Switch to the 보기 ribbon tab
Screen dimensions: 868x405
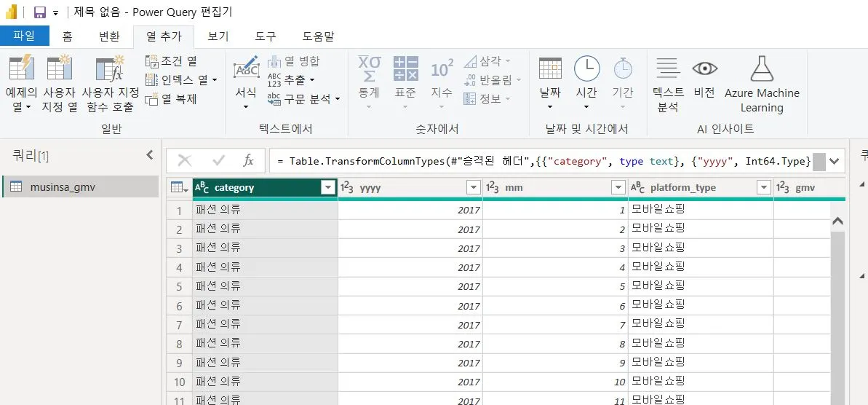coord(218,36)
